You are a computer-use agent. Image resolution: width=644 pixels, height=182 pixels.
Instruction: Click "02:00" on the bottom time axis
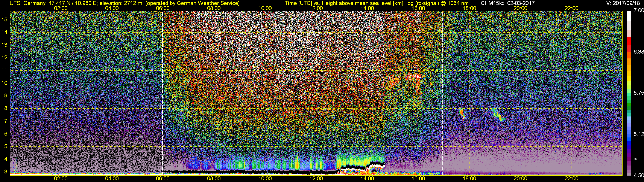pyautogui.click(x=61, y=179)
